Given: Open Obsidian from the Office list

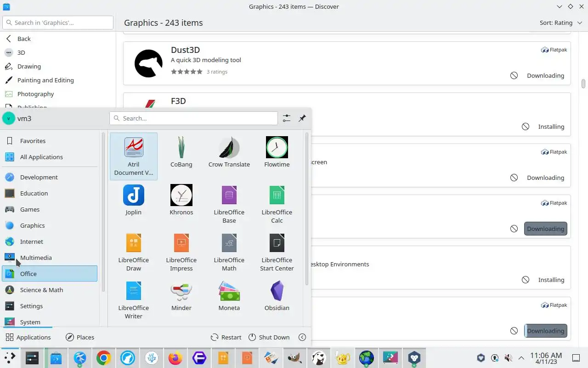Looking at the screenshot, I should (x=277, y=300).
